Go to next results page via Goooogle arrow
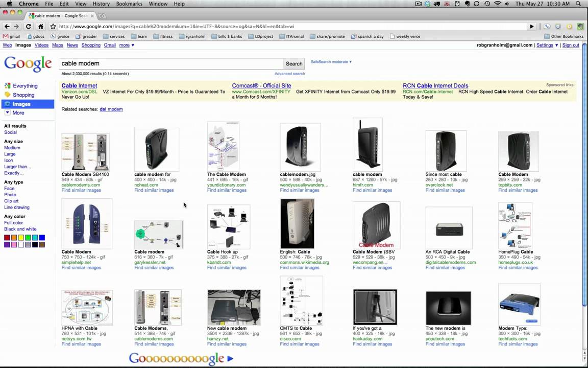This screenshot has width=588, height=368. point(230,359)
